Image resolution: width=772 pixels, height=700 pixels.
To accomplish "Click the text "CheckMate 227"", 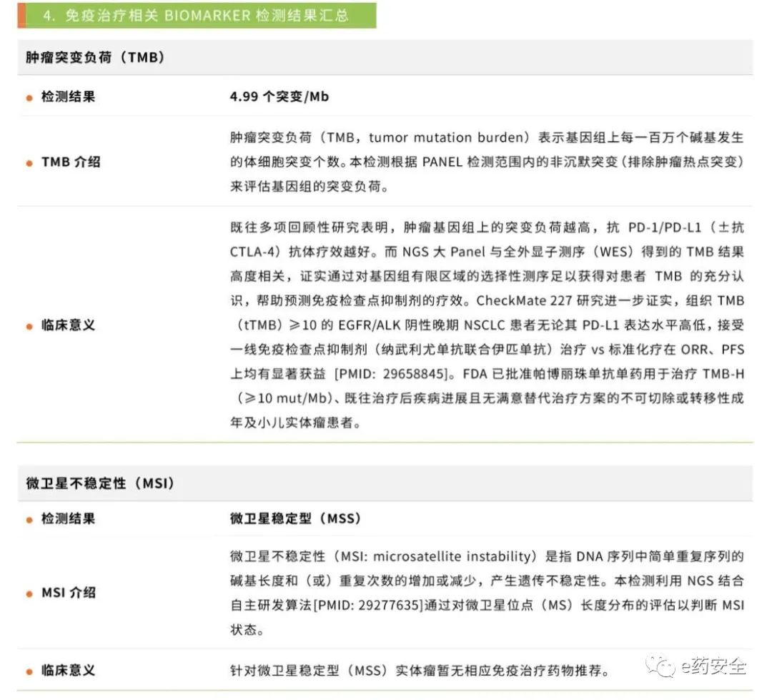I will pyautogui.click(x=524, y=300).
